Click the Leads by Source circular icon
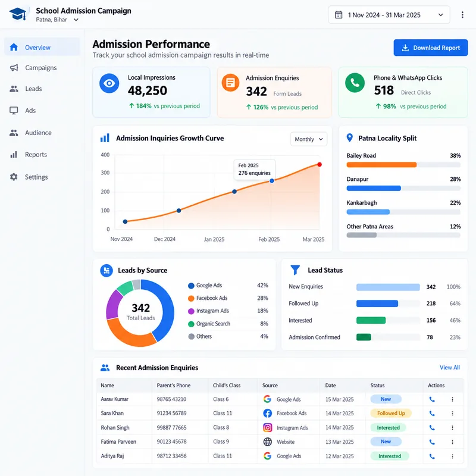 [x=107, y=270]
